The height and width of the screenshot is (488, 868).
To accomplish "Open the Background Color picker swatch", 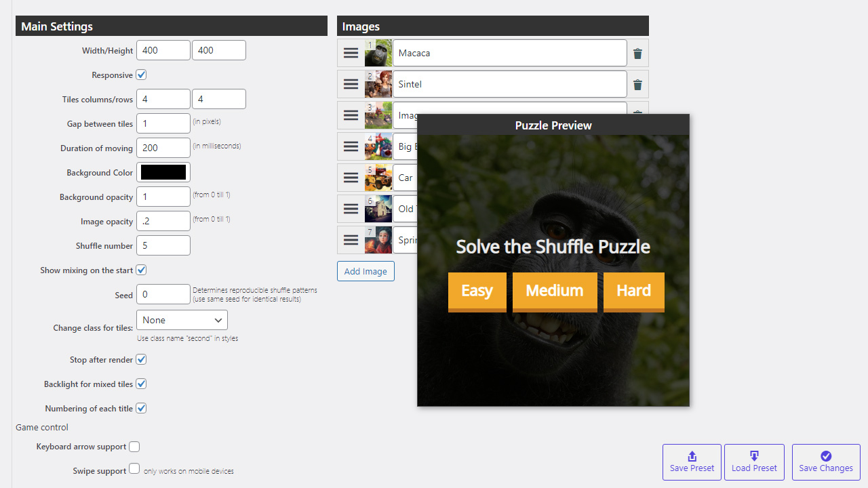I will [163, 172].
